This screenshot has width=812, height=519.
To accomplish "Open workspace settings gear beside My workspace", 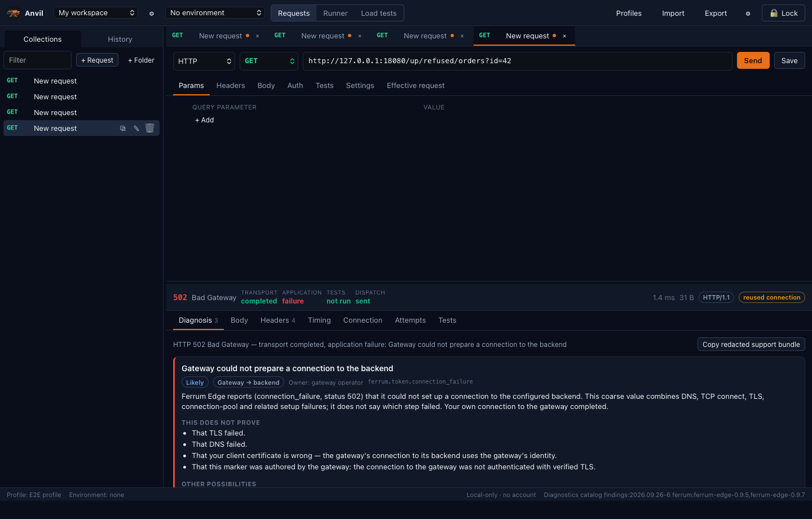I will pyautogui.click(x=152, y=13).
